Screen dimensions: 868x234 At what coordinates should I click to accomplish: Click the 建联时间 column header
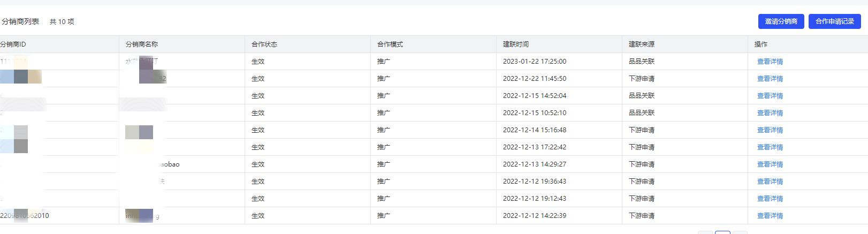click(x=516, y=44)
